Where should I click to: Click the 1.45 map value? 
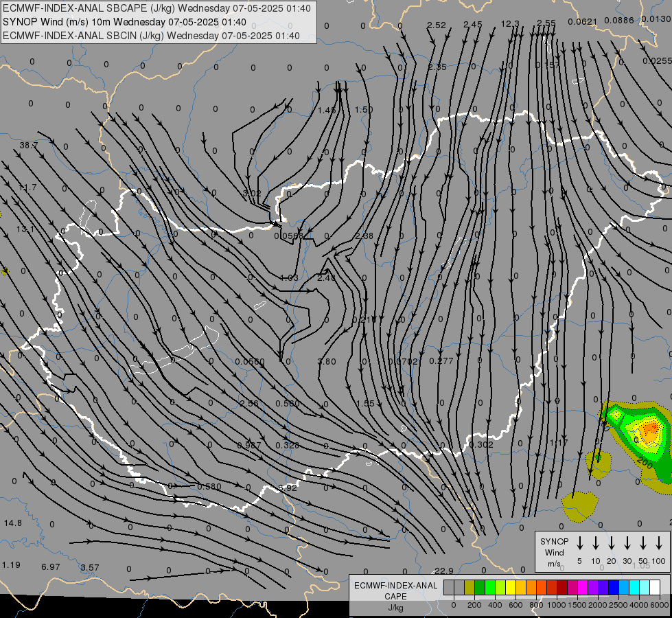coord(327,111)
